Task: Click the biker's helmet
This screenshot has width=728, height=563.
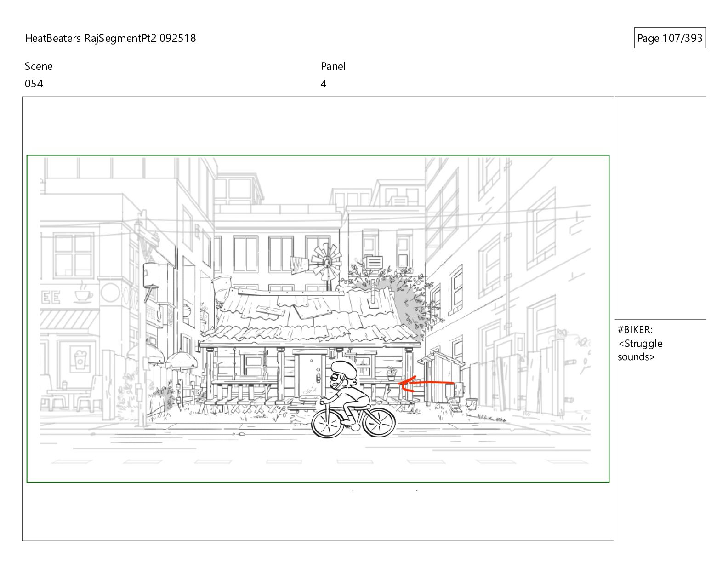Action: coord(344,367)
